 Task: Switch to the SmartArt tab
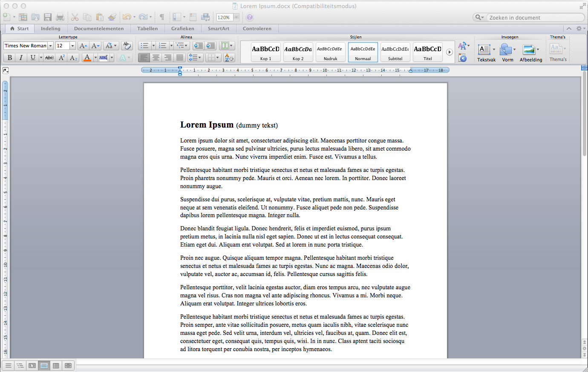click(x=219, y=29)
